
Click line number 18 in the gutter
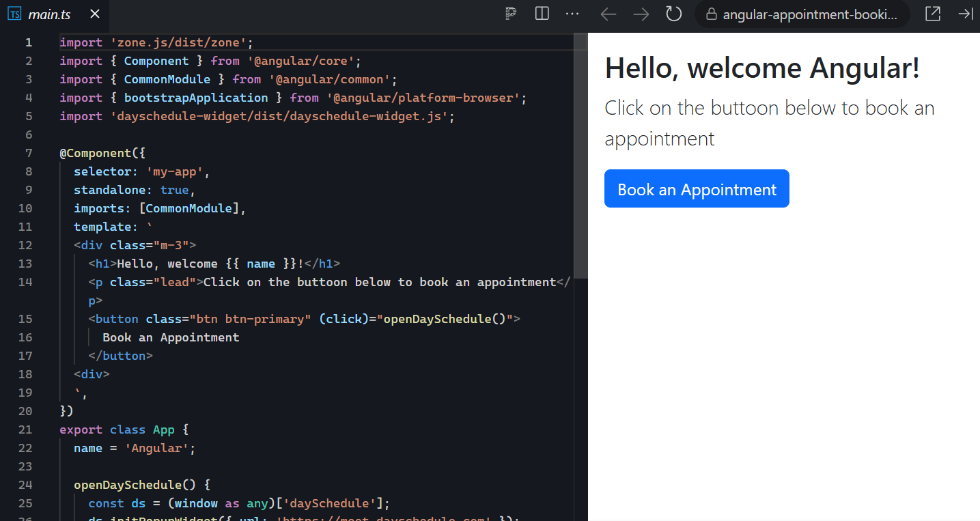(x=25, y=374)
